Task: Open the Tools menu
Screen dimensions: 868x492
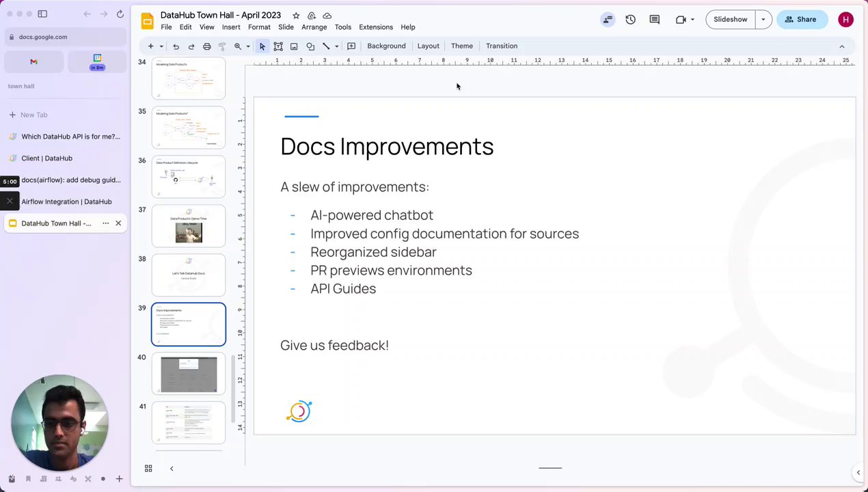Action: tap(343, 27)
